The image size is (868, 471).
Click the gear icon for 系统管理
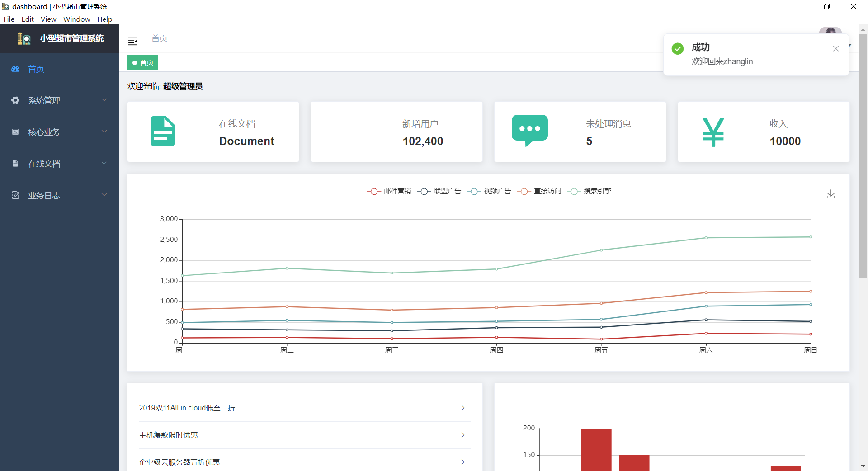pyautogui.click(x=15, y=100)
